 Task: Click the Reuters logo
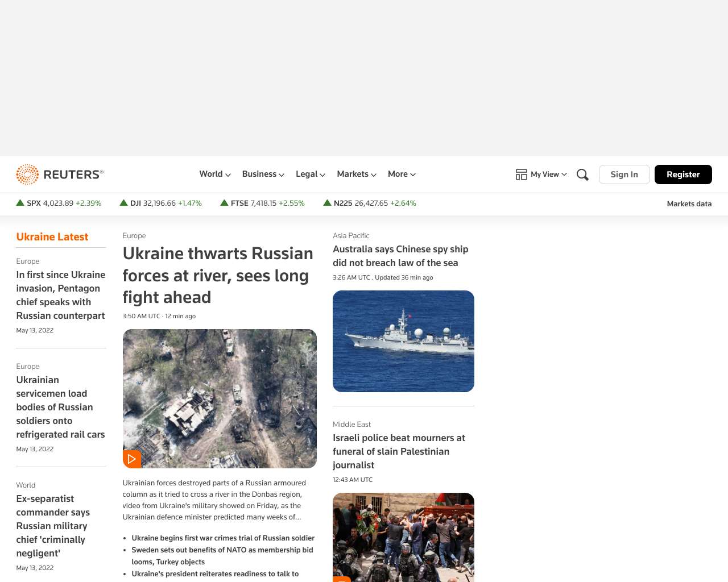click(x=60, y=174)
